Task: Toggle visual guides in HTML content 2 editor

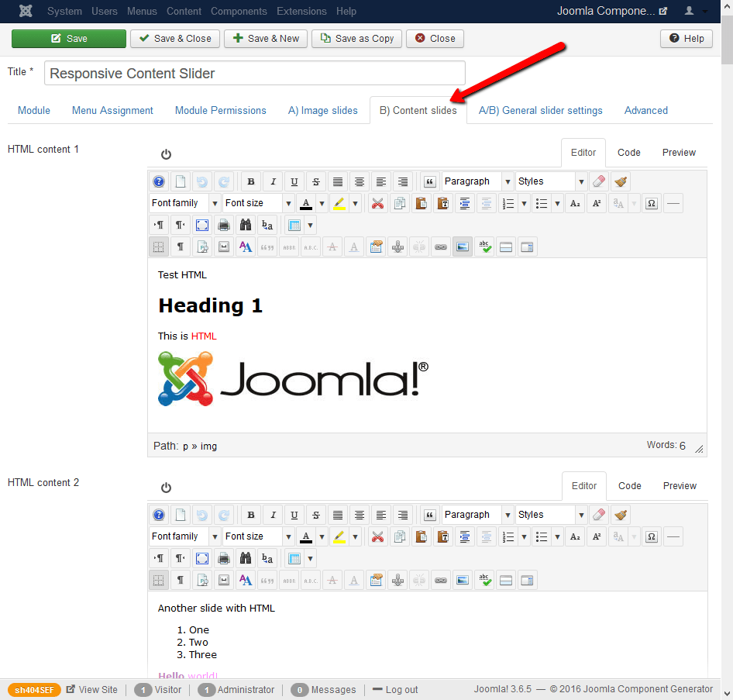Action: (x=159, y=581)
